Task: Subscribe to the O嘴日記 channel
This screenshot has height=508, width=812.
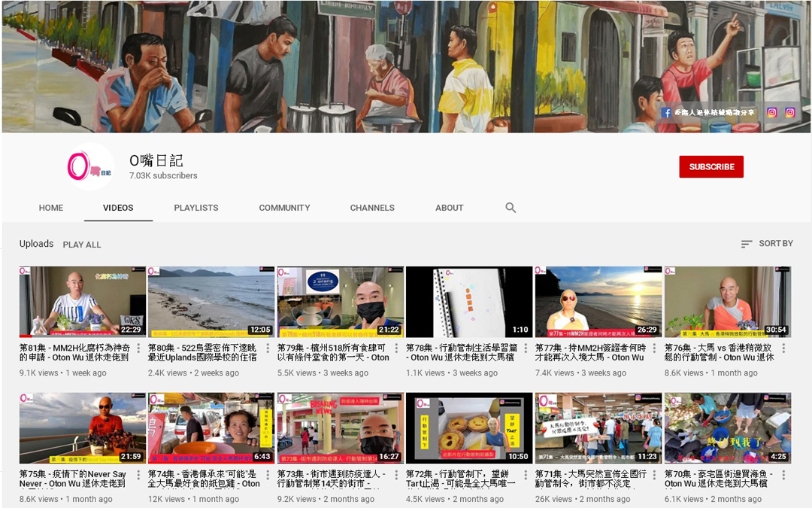Action: [x=711, y=167]
